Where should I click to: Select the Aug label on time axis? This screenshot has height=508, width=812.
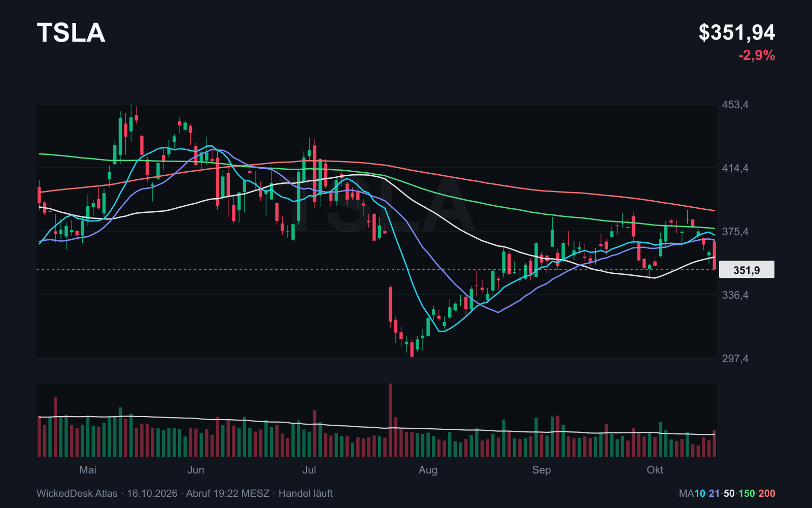[428, 470]
